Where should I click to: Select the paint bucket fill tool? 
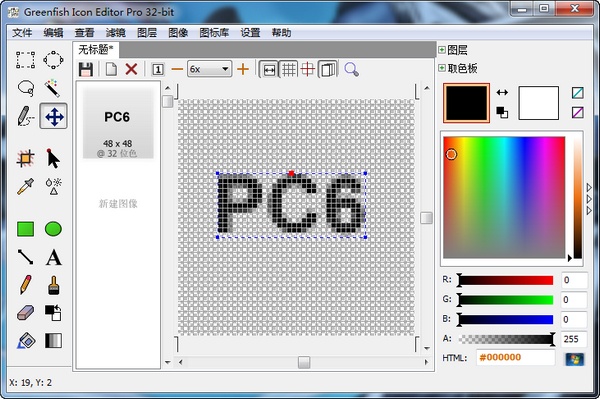pos(26,340)
